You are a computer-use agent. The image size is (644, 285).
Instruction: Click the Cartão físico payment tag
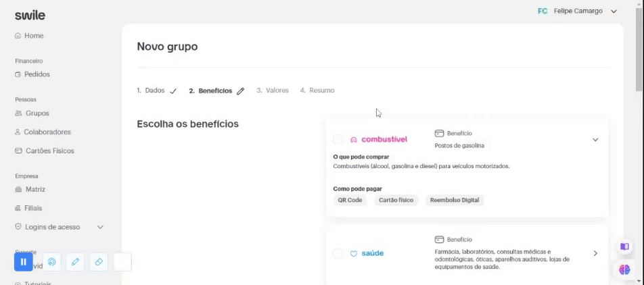click(x=396, y=200)
